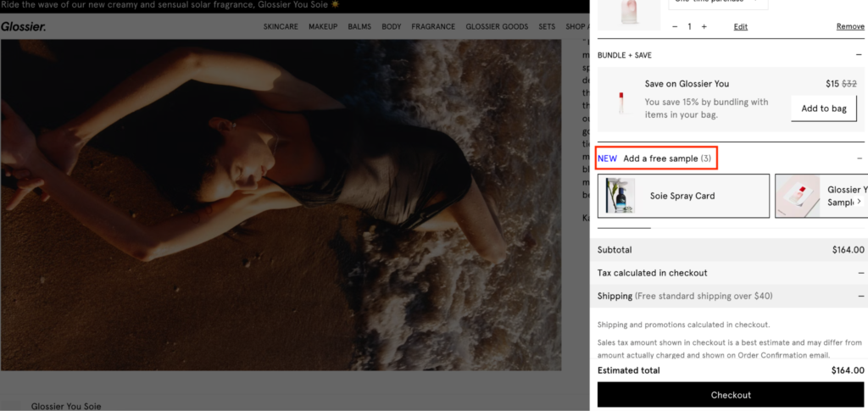Open the Skincare menu
This screenshot has height=411, width=868.
[281, 27]
